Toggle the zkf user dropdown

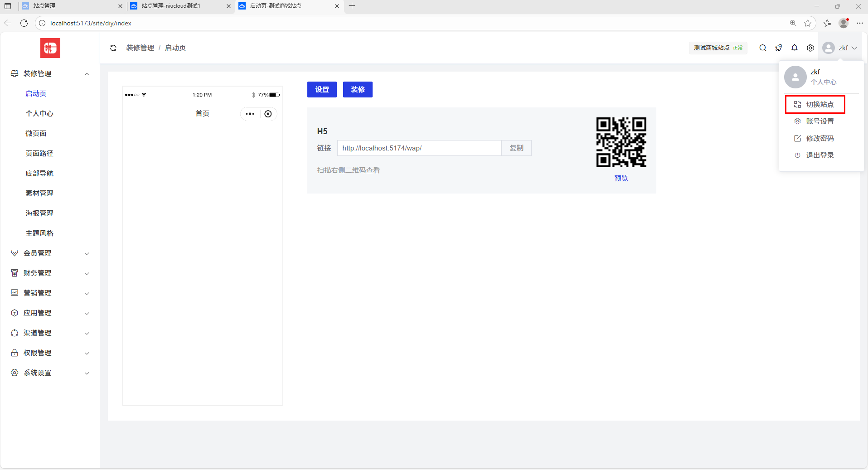[840, 48]
